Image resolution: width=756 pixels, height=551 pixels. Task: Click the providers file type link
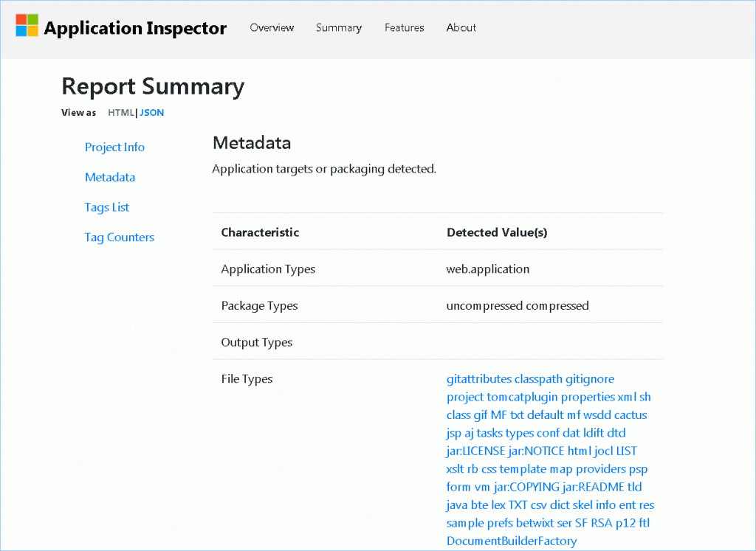(x=601, y=469)
